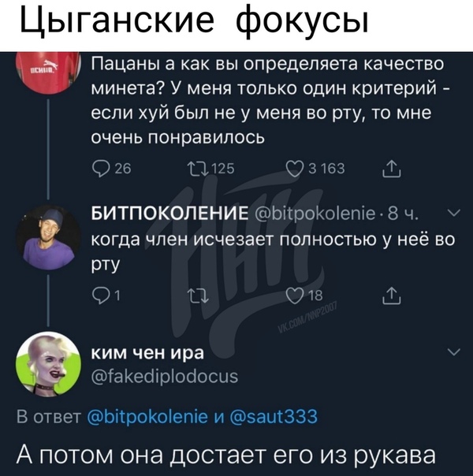Open the @saut333 mention link
This screenshot has height=476, width=473.
pos(274,416)
